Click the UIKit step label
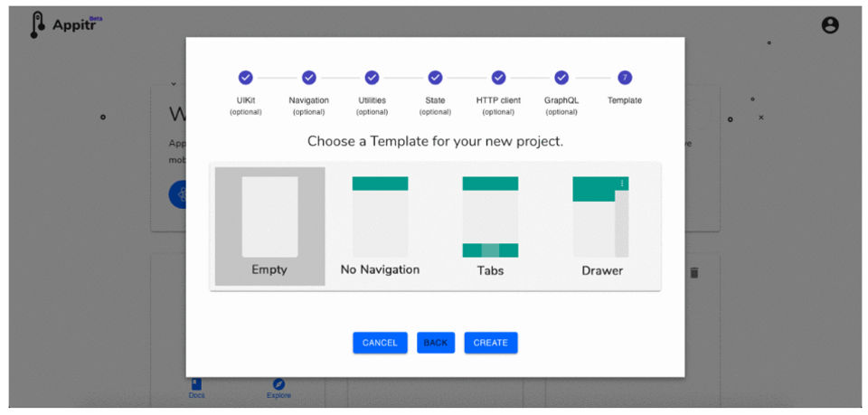This screenshot has height=415, width=868. pos(245,100)
